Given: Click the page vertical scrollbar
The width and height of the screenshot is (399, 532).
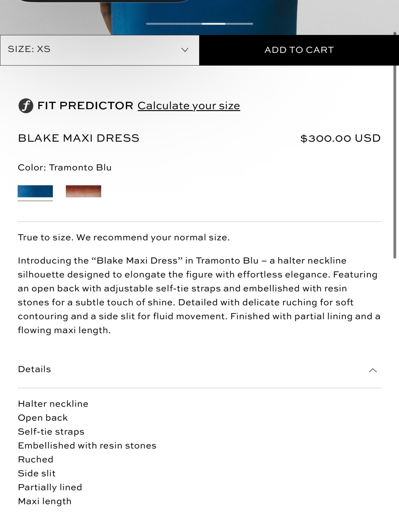Looking at the screenshot, I should pos(395,145).
